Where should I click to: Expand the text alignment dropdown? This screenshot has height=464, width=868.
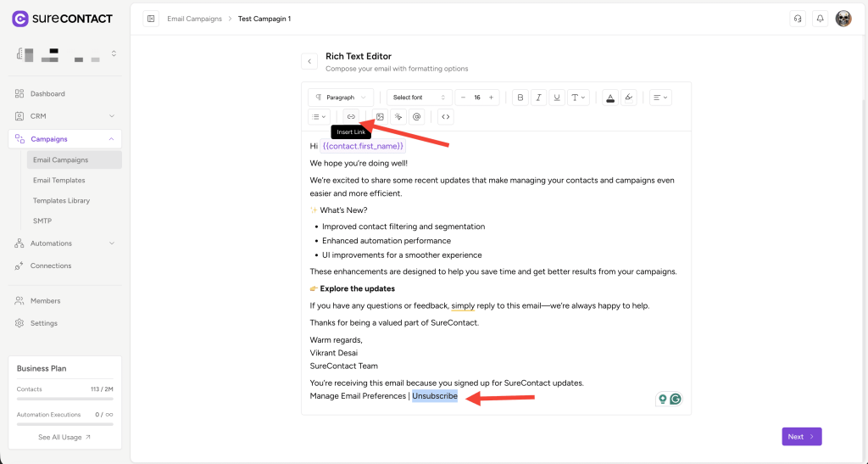(660, 98)
